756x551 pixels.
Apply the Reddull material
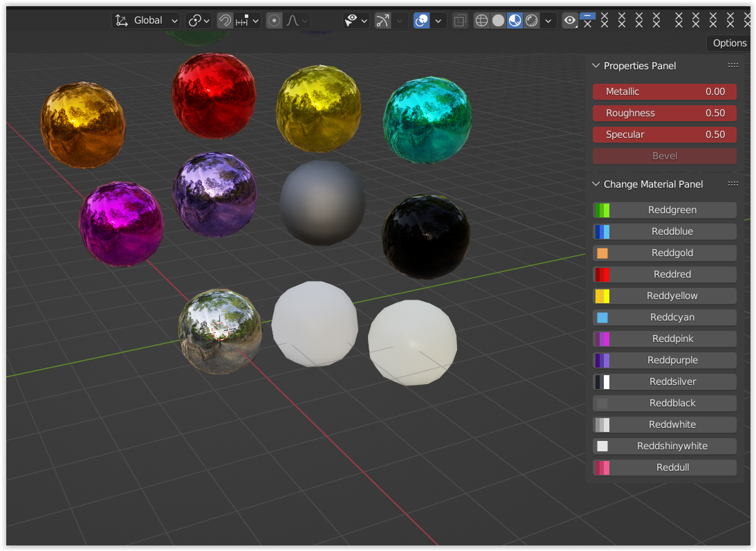665,467
